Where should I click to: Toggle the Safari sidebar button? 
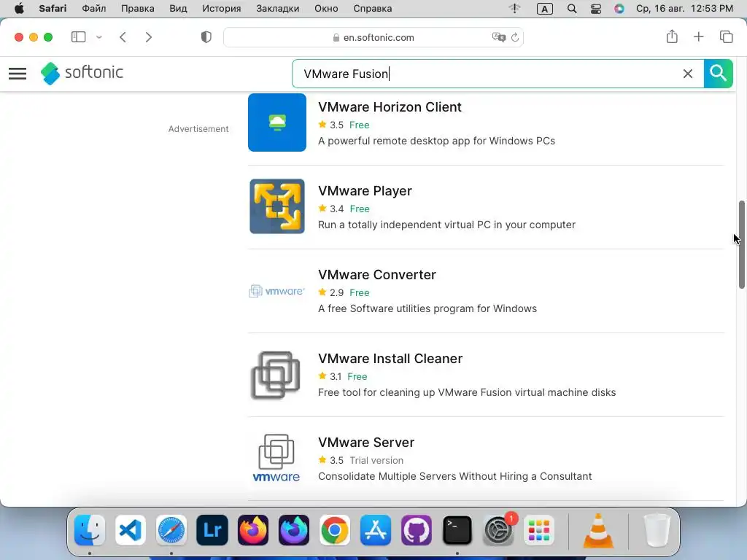click(78, 37)
